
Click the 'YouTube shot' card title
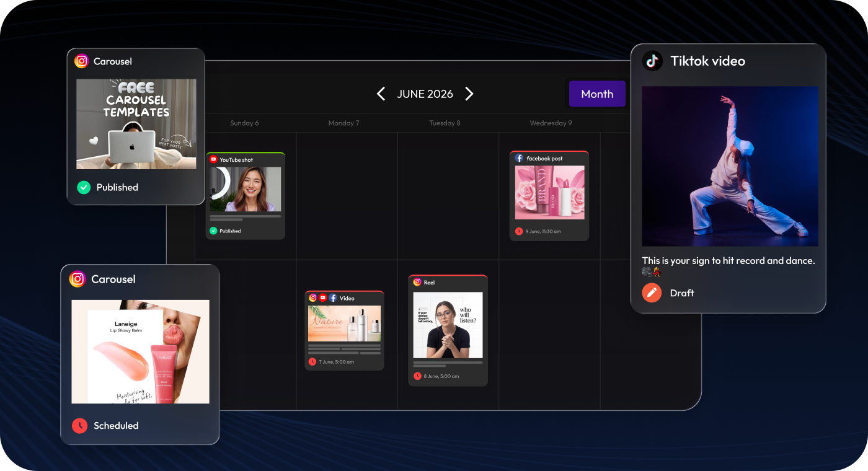pyautogui.click(x=236, y=160)
